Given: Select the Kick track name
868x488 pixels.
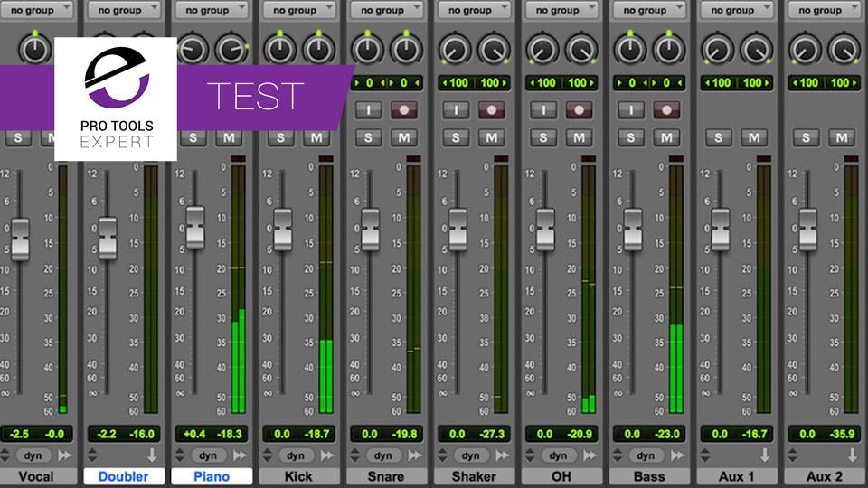Looking at the screenshot, I should click(299, 476).
